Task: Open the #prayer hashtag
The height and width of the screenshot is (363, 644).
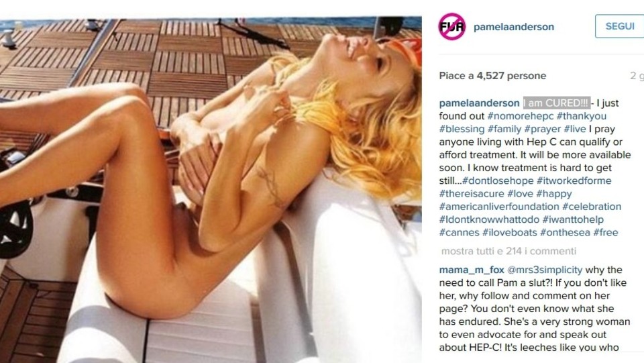Action: coord(543,129)
